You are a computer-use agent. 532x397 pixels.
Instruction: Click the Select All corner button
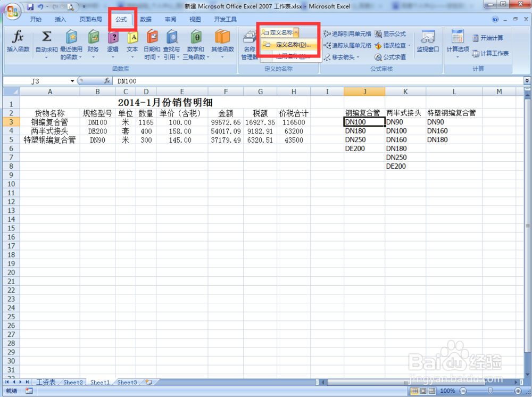point(11,92)
